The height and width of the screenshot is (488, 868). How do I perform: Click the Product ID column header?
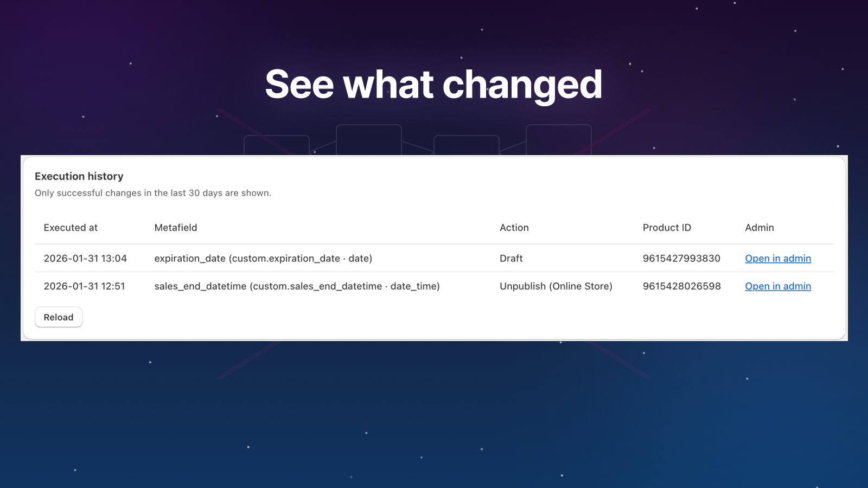pos(667,228)
